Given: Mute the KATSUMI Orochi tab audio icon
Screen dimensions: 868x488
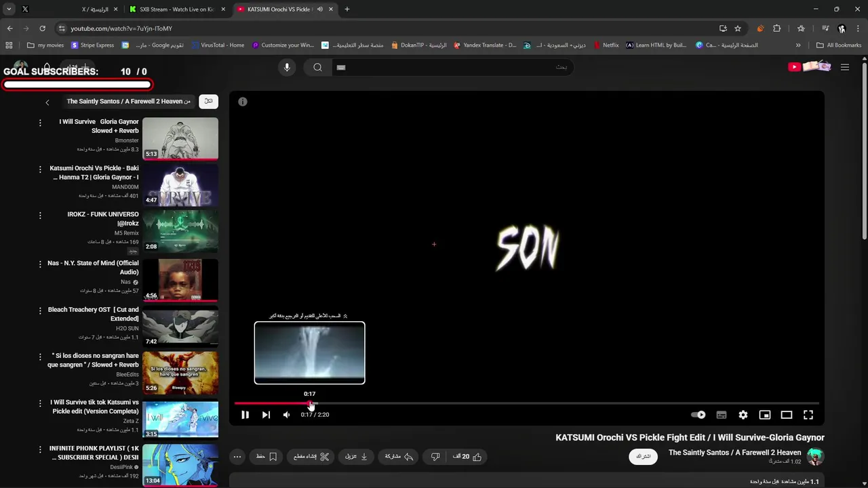Looking at the screenshot, I should tap(319, 9).
